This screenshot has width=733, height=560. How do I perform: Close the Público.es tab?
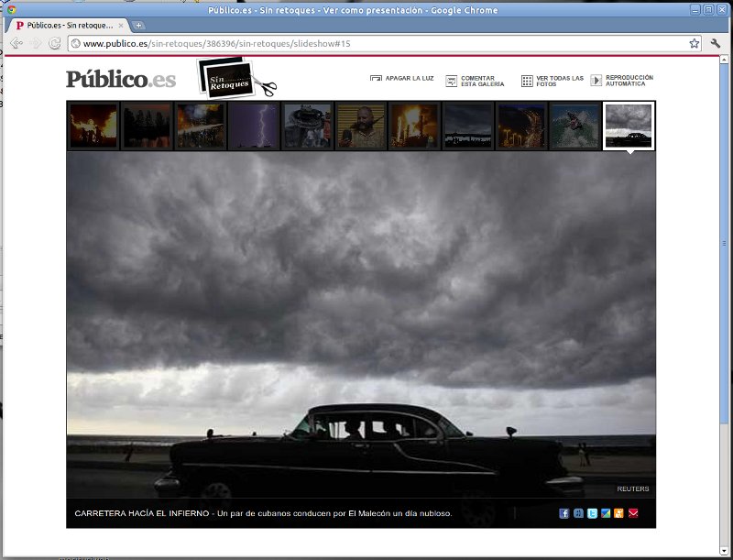click(x=121, y=26)
